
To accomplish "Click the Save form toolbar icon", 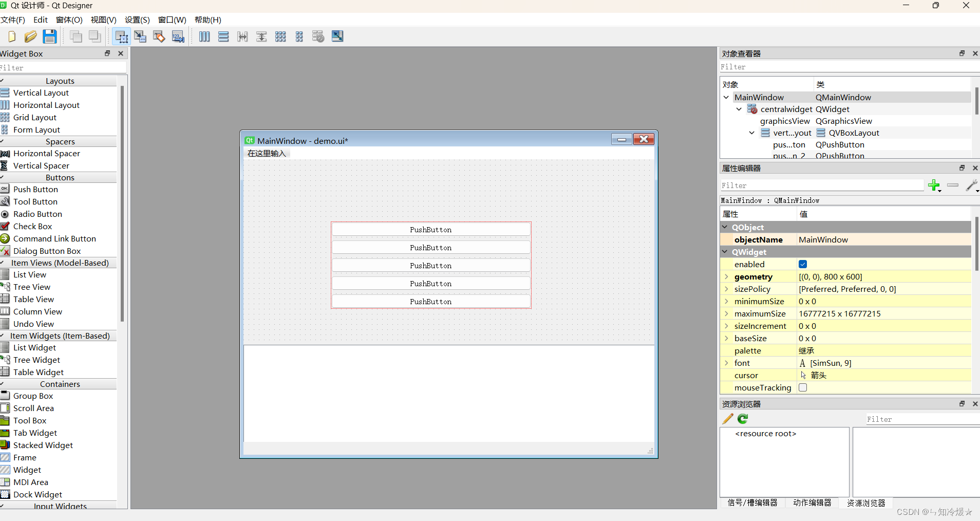I will (x=49, y=36).
